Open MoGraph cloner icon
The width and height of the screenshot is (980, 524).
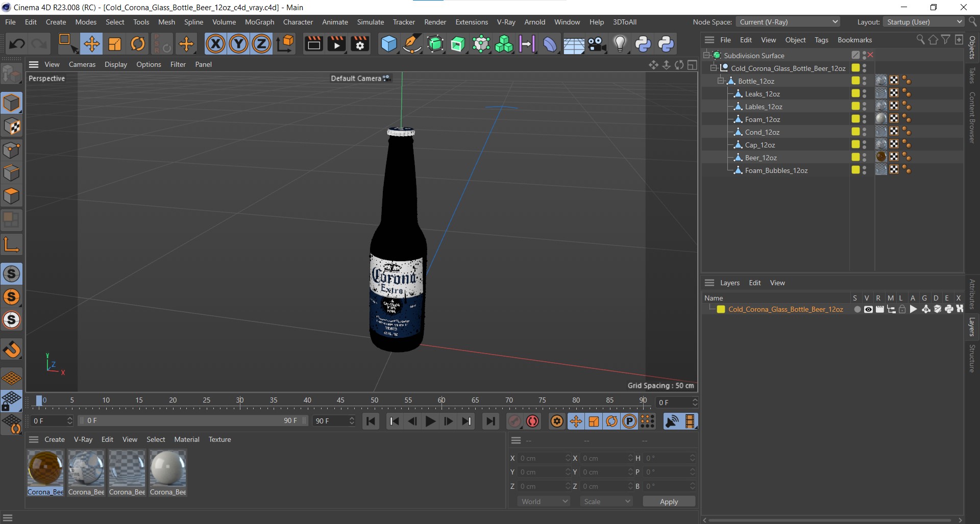pyautogui.click(x=504, y=44)
